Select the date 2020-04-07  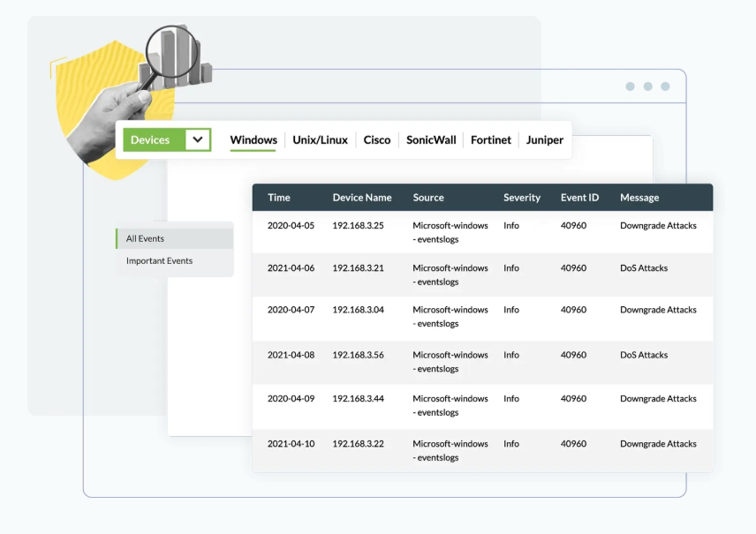(291, 310)
